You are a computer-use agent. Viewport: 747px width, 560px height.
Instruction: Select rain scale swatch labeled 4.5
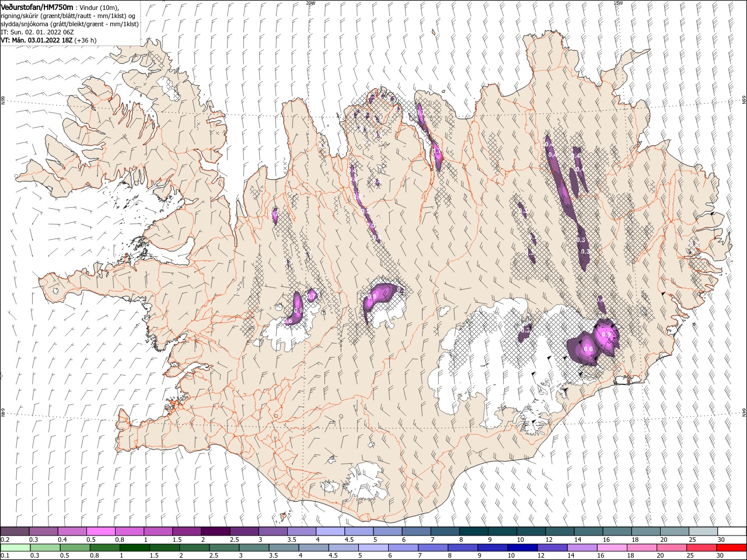pyautogui.click(x=343, y=548)
